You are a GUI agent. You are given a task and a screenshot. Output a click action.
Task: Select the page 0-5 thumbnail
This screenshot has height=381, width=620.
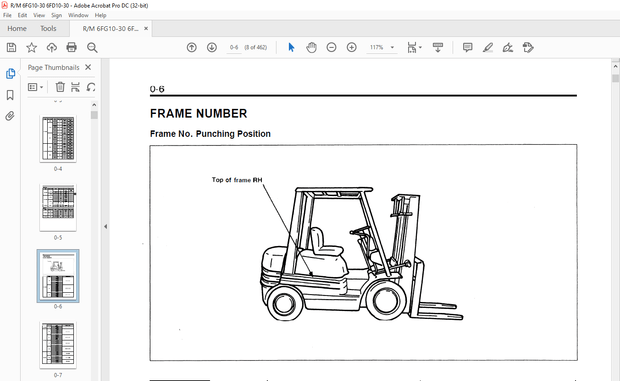[58, 207]
